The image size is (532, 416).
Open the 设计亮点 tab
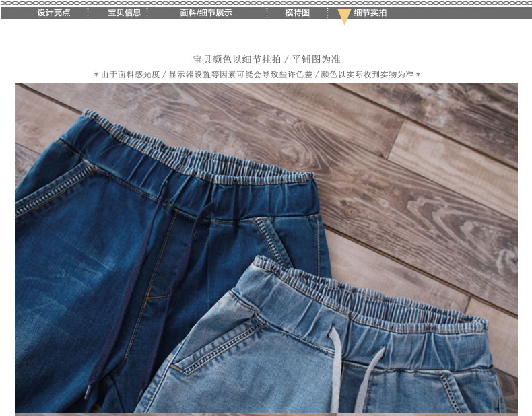click(x=54, y=13)
